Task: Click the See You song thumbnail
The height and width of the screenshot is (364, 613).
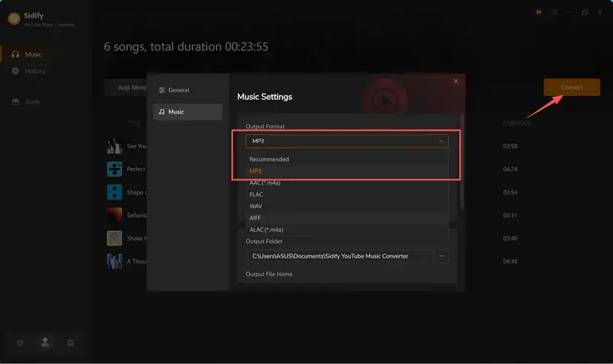Action: point(114,146)
